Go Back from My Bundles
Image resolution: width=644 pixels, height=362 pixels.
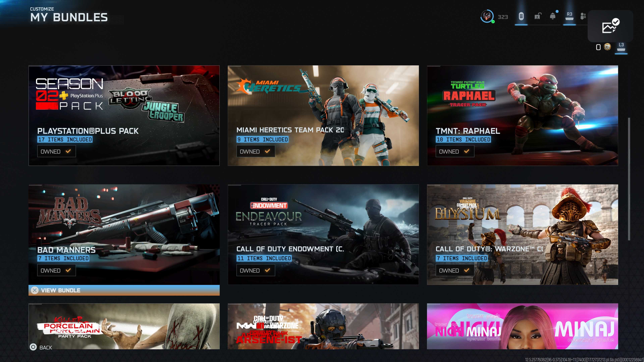pyautogui.click(x=41, y=347)
